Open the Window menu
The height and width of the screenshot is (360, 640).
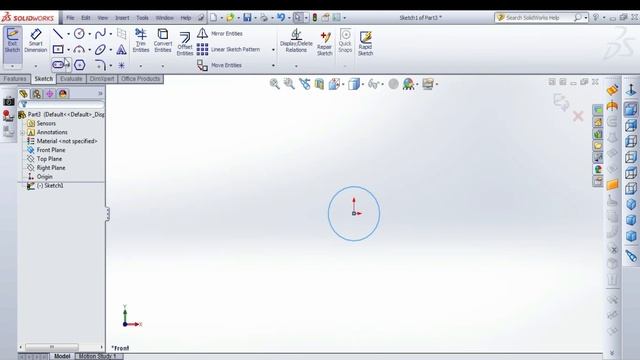coord(164,18)
